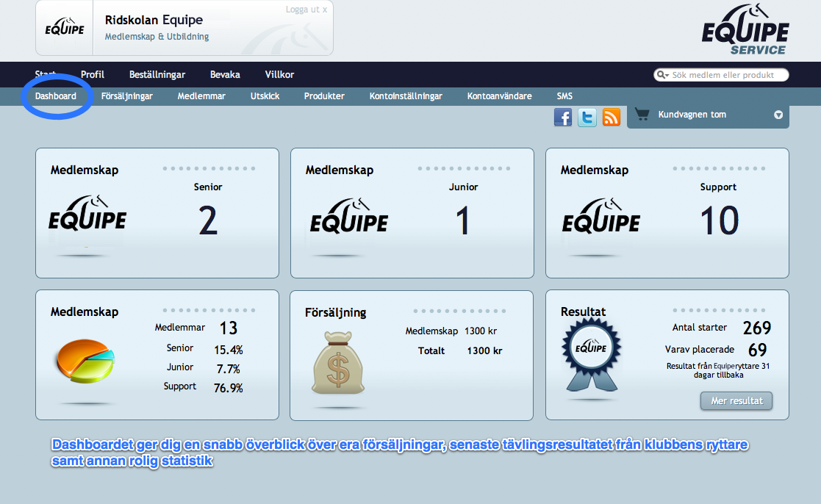Click the search magnifier dropdown icon
821x504 pixels.
click(x=663, y=75)
